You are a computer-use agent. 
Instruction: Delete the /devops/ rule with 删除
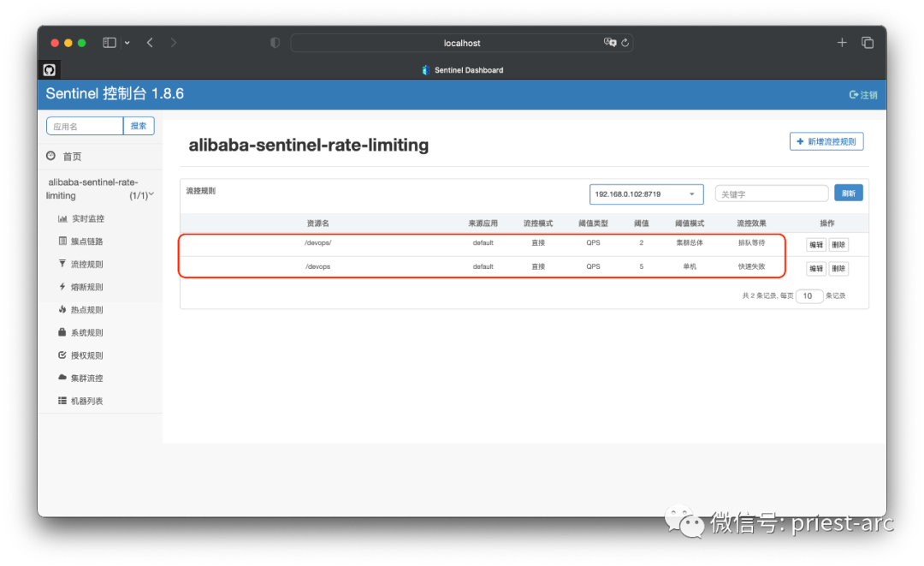pyautogui.click(x=838, y=245)
